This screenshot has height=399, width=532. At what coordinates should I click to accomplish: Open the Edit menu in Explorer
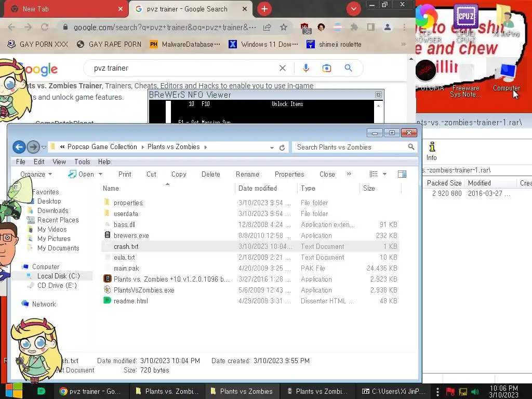click(x=39, y=162)
